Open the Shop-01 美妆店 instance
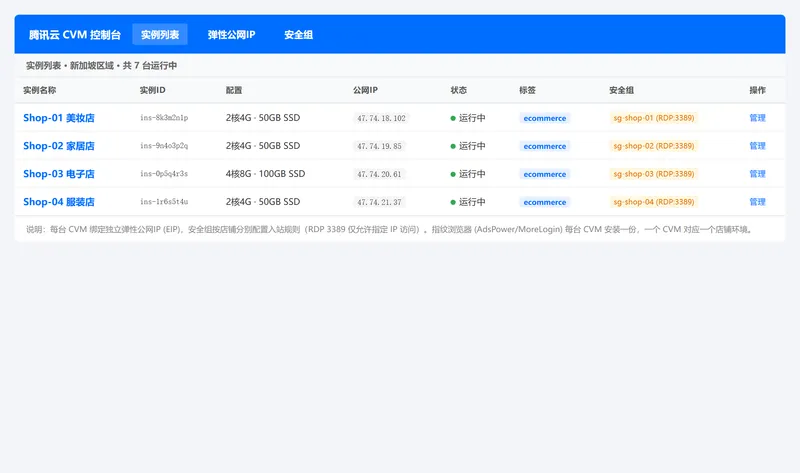The width and height of the screenshot is (800, 473). pos(59,118)
